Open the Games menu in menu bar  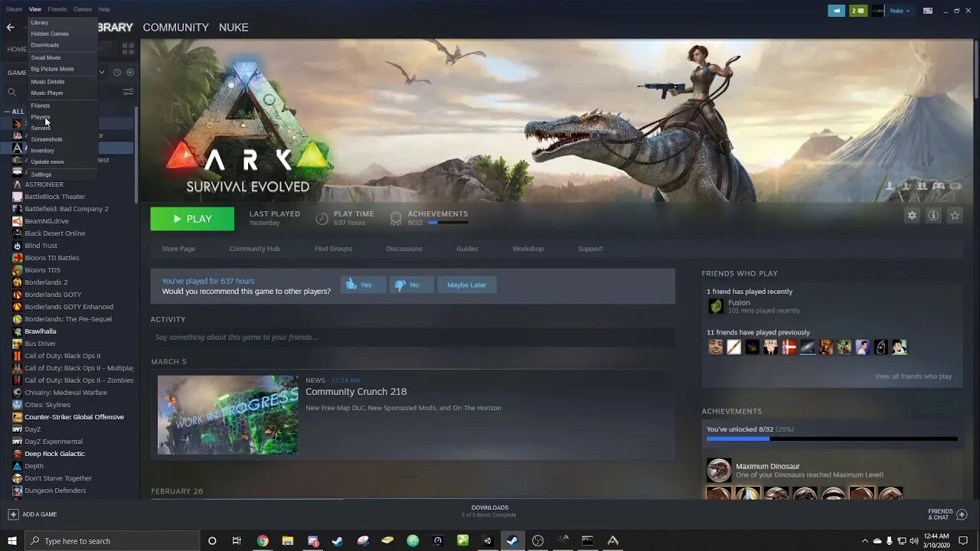pyautogui.click(x=83, y=9)
